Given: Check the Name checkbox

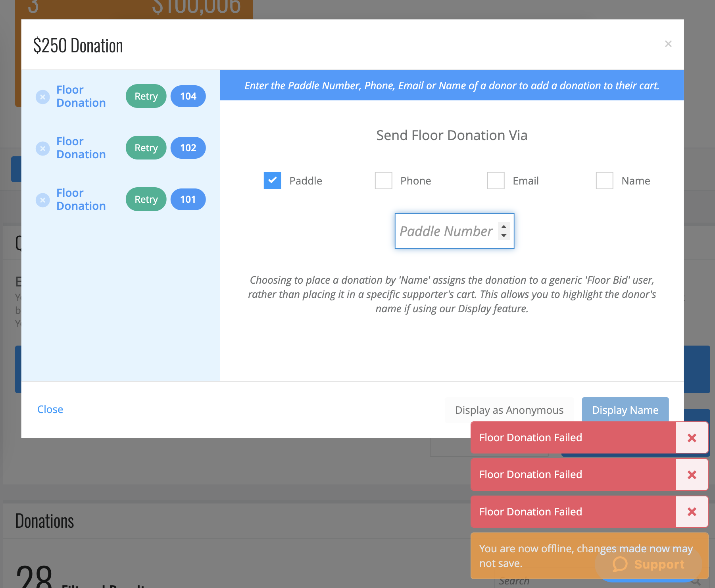Looking at the screenshot, I should tap(605, 181).
